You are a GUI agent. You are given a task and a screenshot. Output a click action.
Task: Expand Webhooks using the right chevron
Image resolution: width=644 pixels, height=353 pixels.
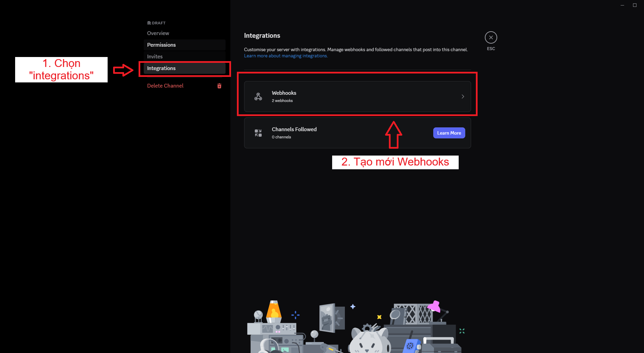coord(463,96)
